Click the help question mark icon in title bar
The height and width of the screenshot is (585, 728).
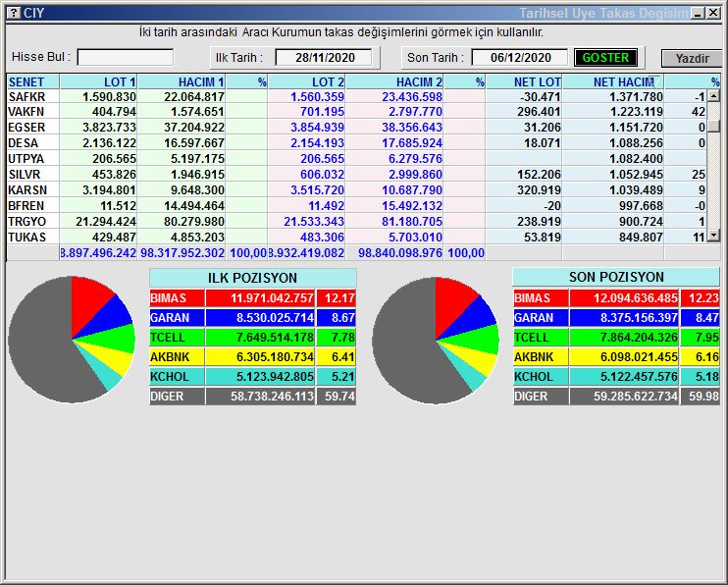pos(14,13)
